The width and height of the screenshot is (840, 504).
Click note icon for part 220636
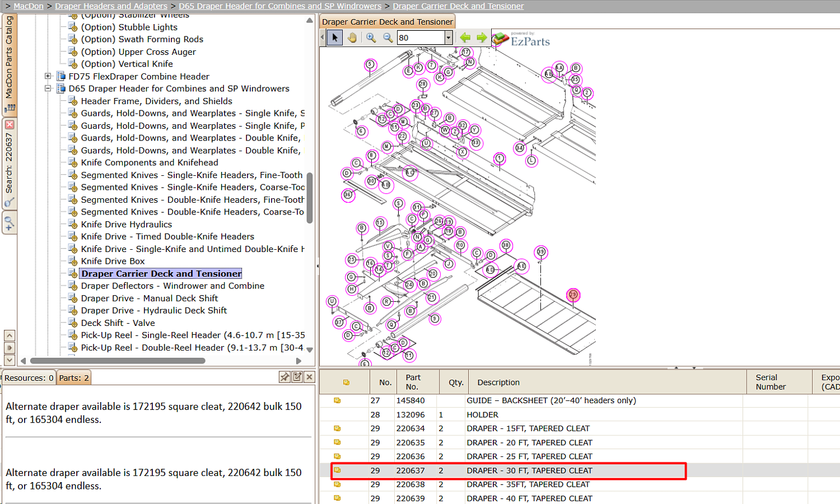(337, 456)
